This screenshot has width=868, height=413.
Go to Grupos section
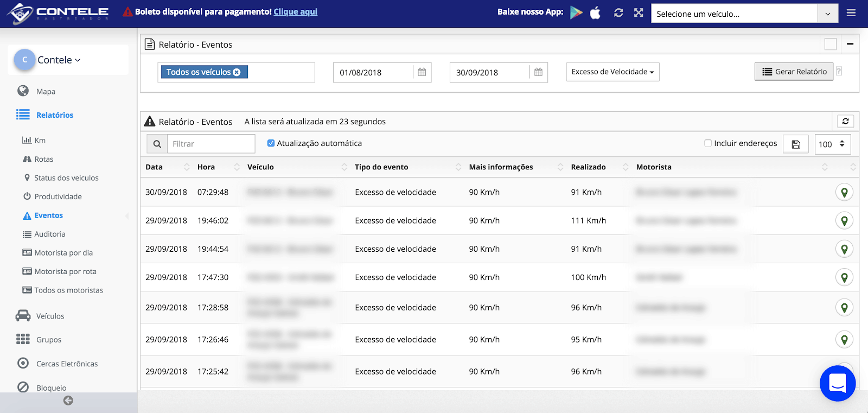click(49, 340)
